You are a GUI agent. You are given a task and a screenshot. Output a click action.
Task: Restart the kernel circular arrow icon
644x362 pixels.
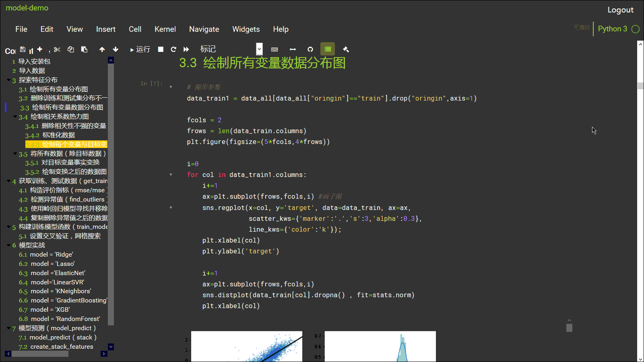[x=173, y=49]
